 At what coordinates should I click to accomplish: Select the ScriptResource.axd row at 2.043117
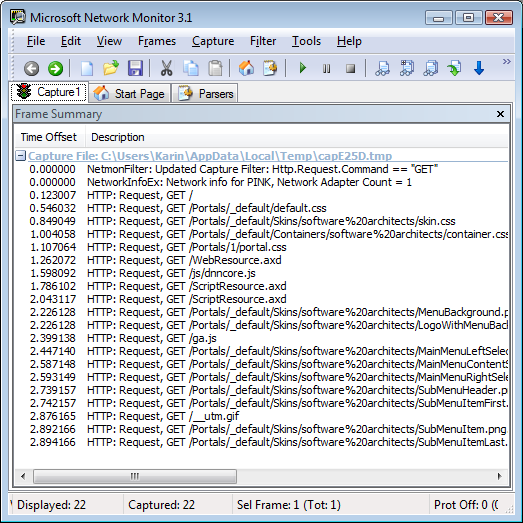click(262, 299)
